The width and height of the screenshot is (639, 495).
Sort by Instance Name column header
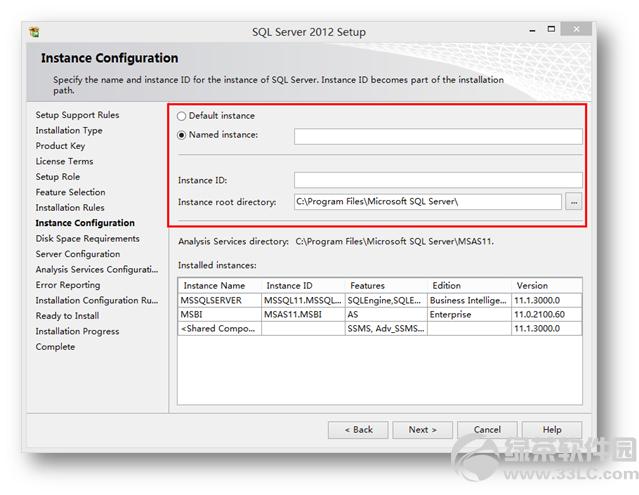(220, 286)
